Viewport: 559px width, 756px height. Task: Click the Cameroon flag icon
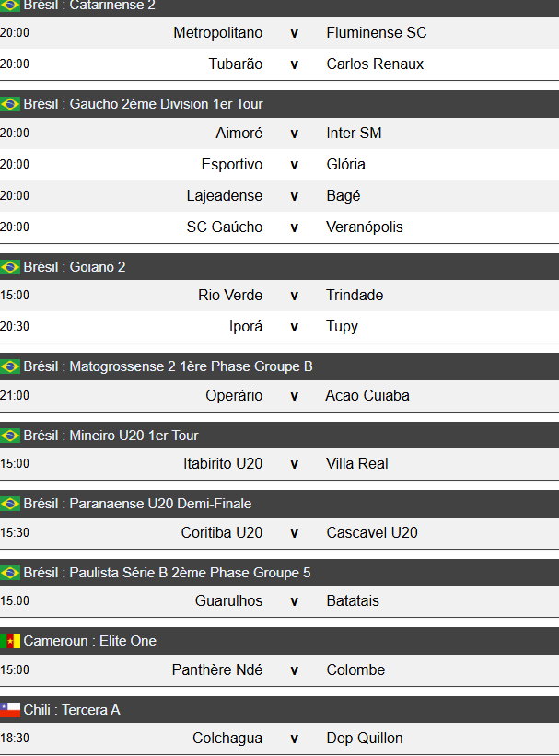click(10, 641)
